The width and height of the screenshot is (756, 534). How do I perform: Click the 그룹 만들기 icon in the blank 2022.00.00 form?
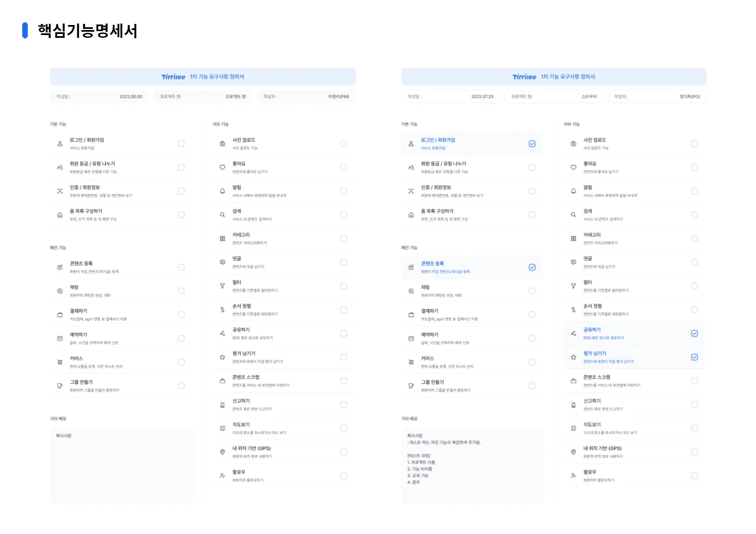tap(60, 385)
